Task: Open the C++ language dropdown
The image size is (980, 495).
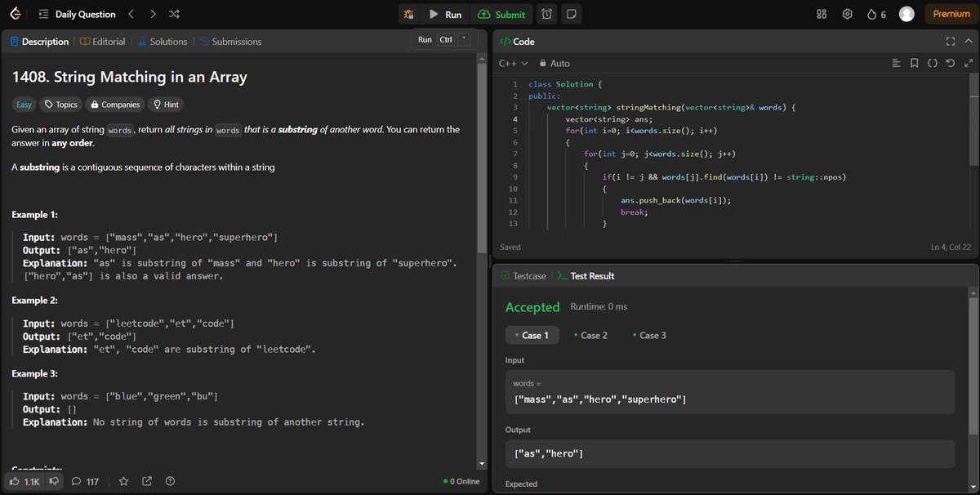Action: pos(514,63)
